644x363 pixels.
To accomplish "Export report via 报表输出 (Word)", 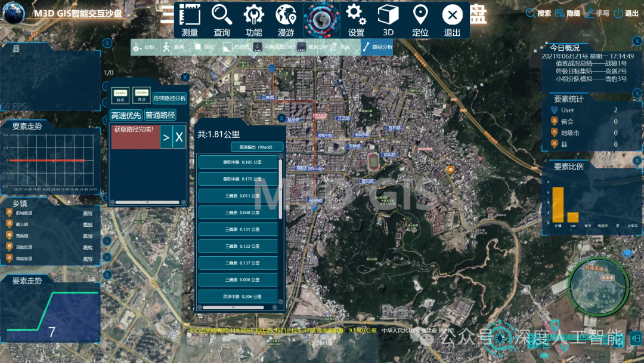I will coord(256,147).
